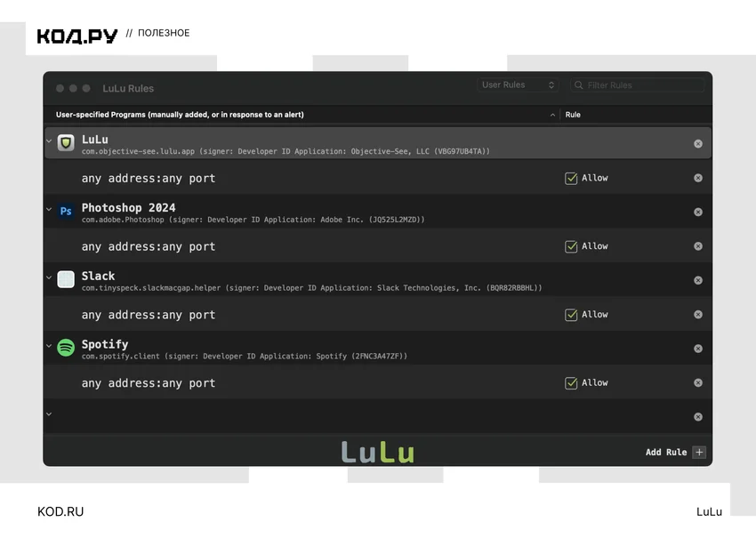The image size is (756, 538).
Task: Open the User Rules dropdown
Action: point(518,84)
